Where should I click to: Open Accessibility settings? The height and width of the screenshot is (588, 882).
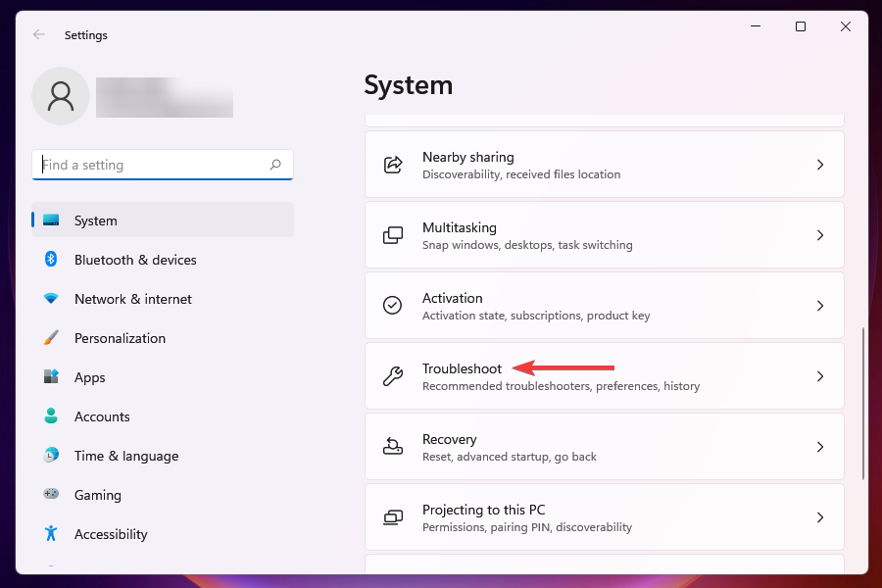click(163, 533)
